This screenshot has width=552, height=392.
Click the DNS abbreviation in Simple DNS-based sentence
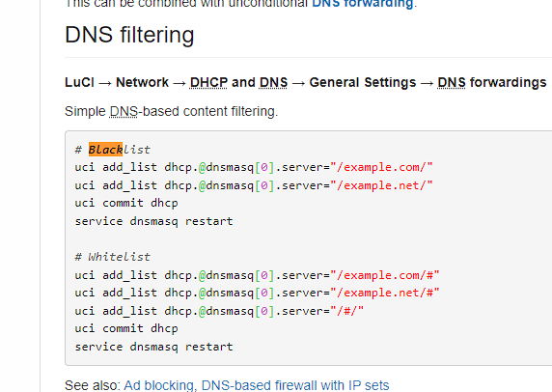point(124,111)
